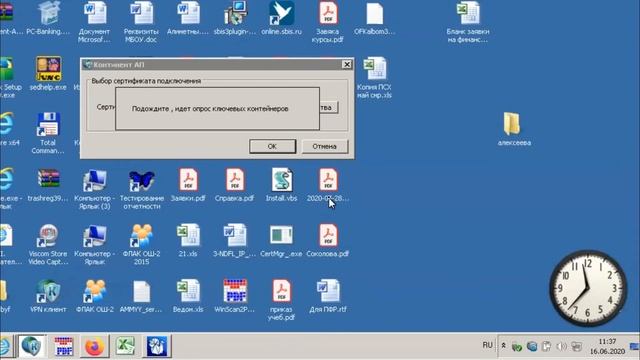The height and width of the screenshot is (360, 640).
Task: Launch the sbis3plugin installer icon
Action: click(235, 18)
